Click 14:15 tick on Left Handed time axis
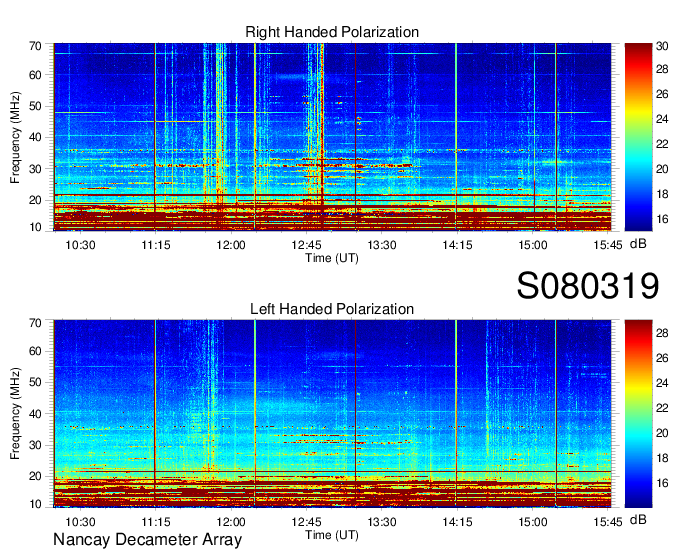Screen dimensions: 680x552 (x=457, y=522)
